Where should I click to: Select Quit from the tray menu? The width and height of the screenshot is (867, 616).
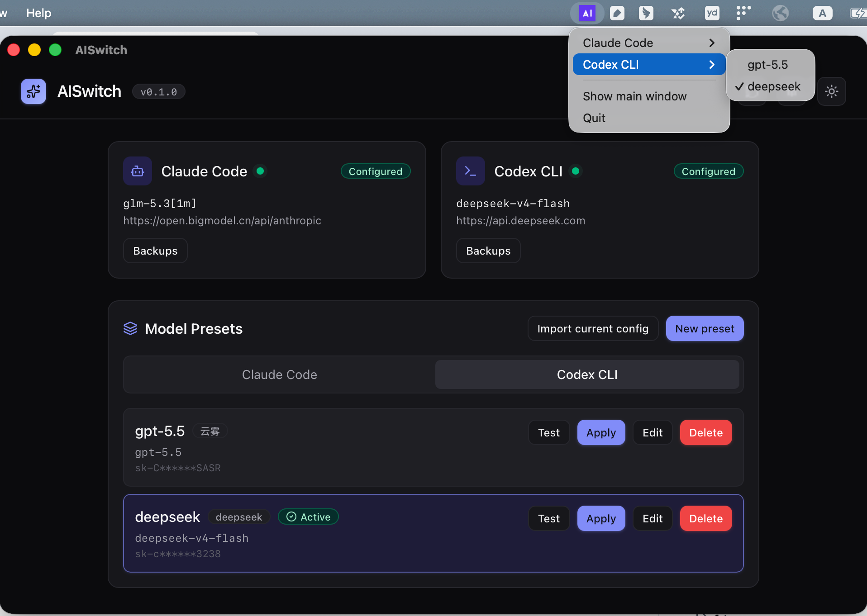point(649,118)
